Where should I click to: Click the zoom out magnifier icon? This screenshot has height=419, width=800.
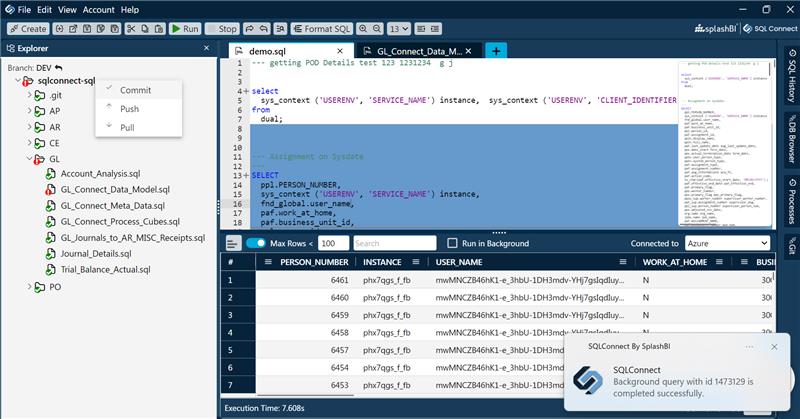tap(377, 29)
